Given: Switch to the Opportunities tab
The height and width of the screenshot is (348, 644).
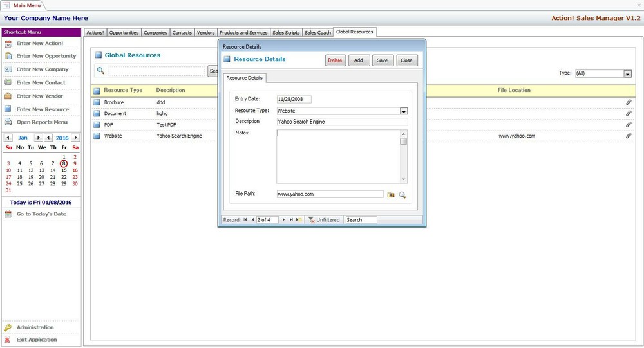Looking at the screenshot, I should [124, 32].
